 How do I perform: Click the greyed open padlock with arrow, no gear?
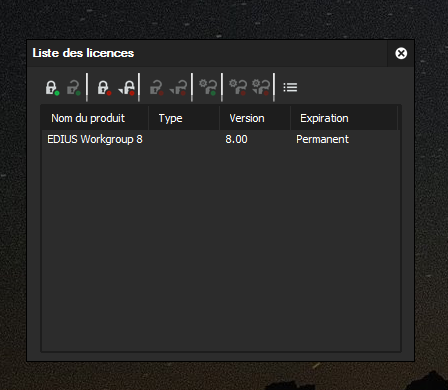pyautogui.click(x=178, y=88)
